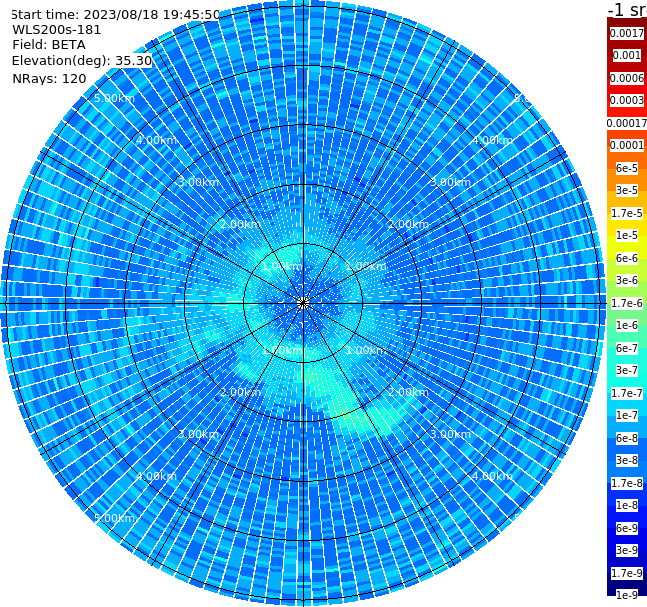Select the 3e-8 colorbar value

point(627,460)
